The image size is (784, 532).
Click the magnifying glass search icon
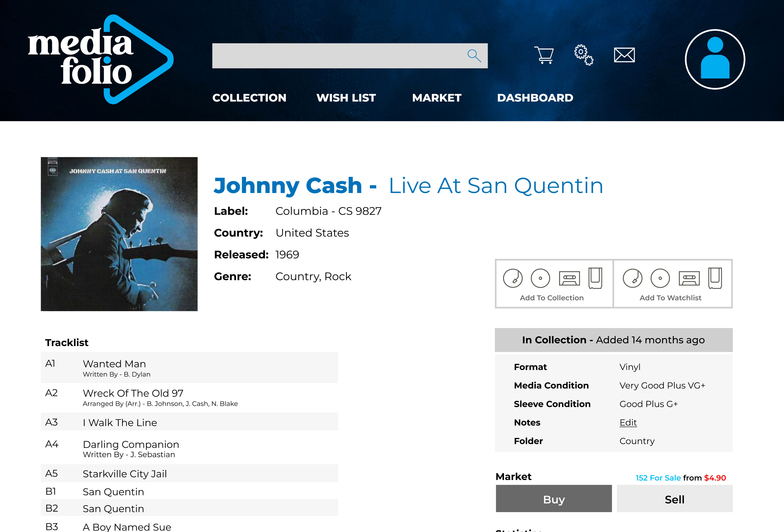(474, 56)
